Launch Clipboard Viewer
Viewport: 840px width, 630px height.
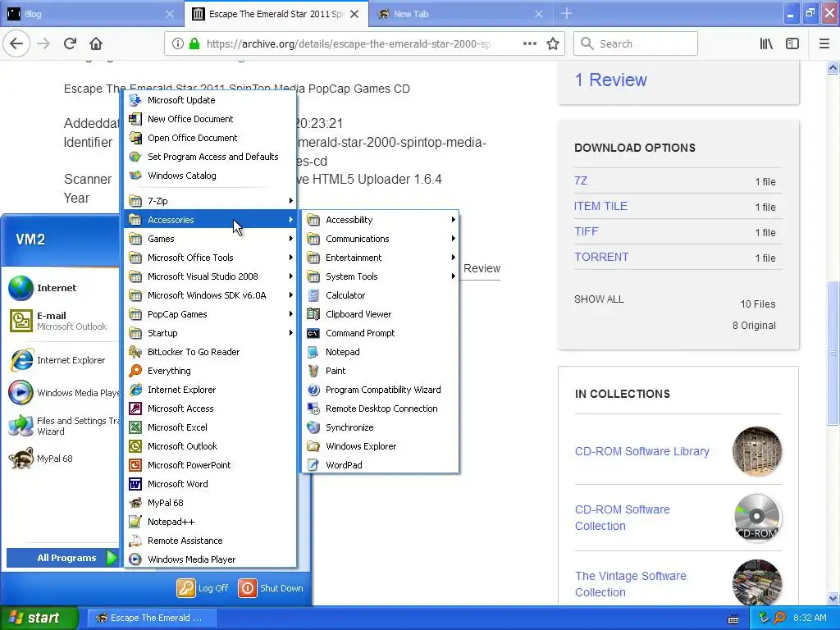[x=381, y=314]
